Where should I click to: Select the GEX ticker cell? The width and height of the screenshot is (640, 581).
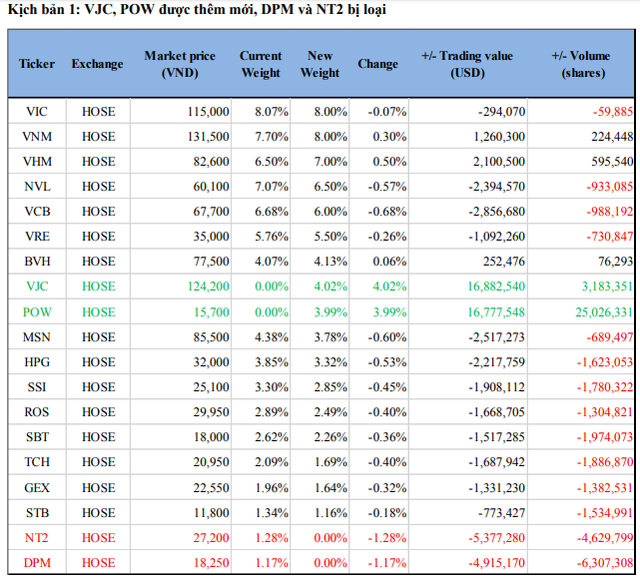[x=37, y=488]
